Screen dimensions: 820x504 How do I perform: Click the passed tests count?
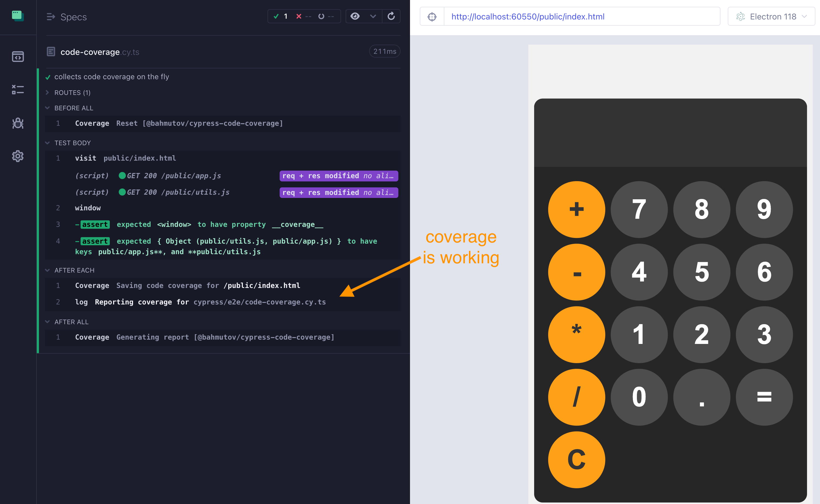[281, 16]
